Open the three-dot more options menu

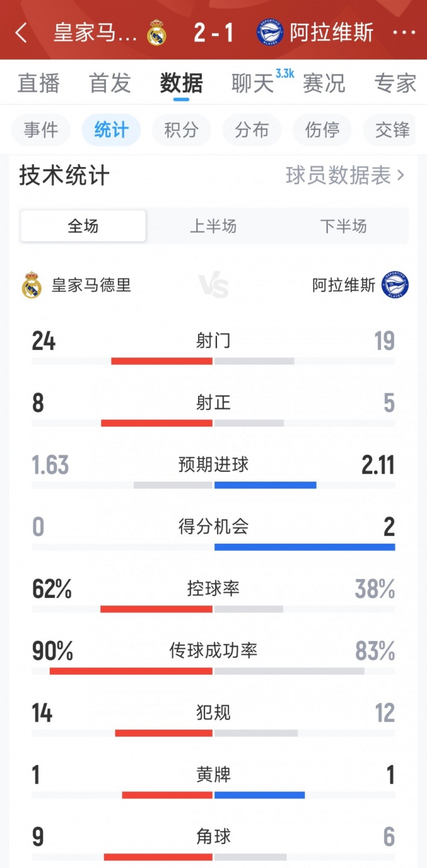click(404, 33)
